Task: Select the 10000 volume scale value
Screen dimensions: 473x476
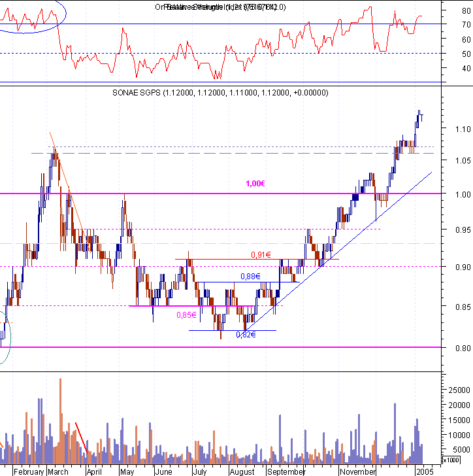Action: tap(459, 435)
